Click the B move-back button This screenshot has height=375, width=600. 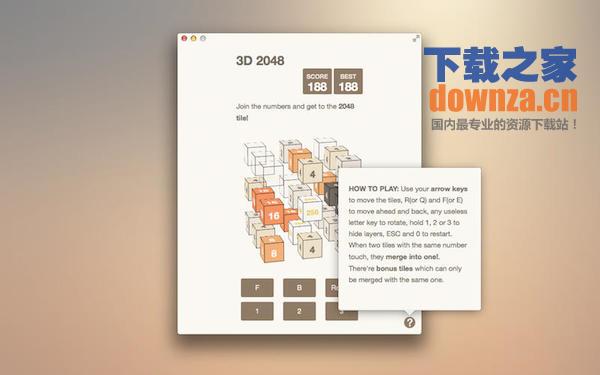(299, 287)
